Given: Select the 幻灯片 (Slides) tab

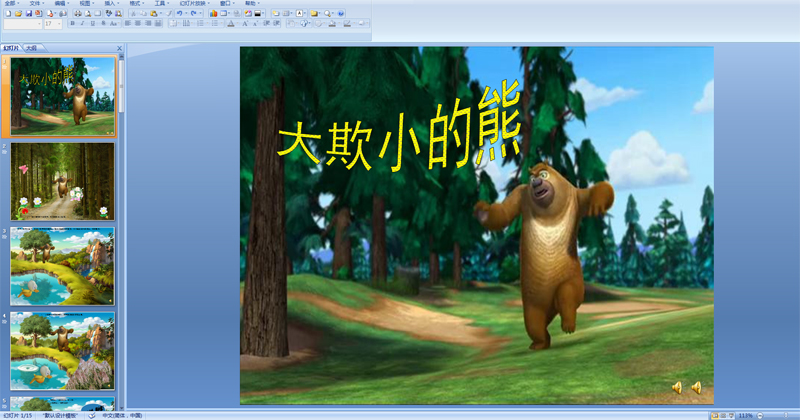Looking at the screenshot, I should [x=10, y=48].
